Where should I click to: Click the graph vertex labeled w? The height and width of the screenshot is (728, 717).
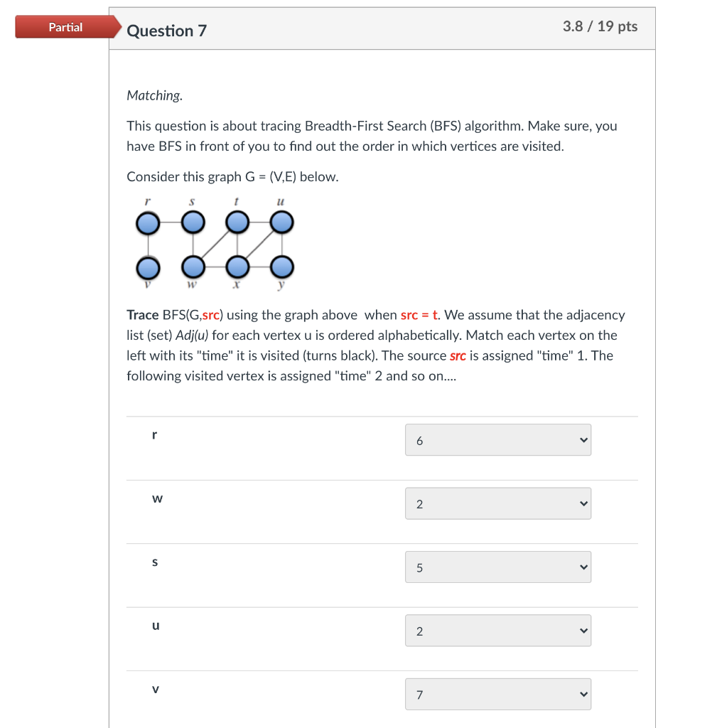tap(193, 268)
